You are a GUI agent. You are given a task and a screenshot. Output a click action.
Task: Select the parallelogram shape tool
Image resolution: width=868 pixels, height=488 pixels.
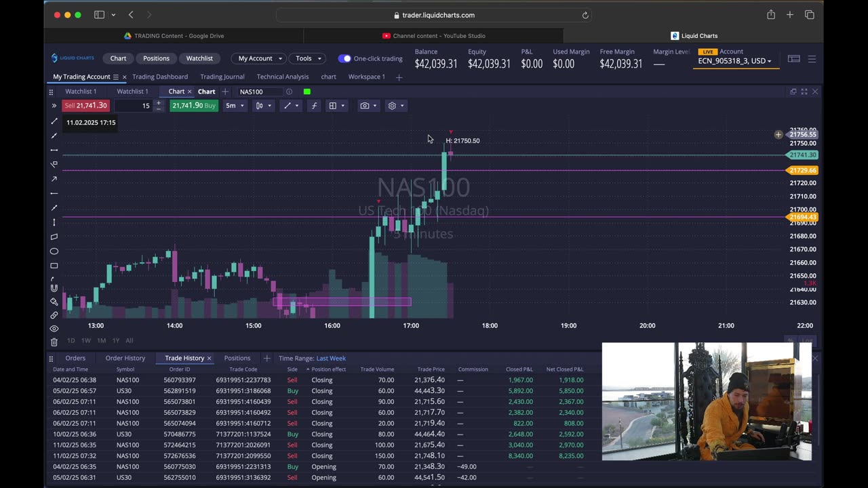pos(54,237)
